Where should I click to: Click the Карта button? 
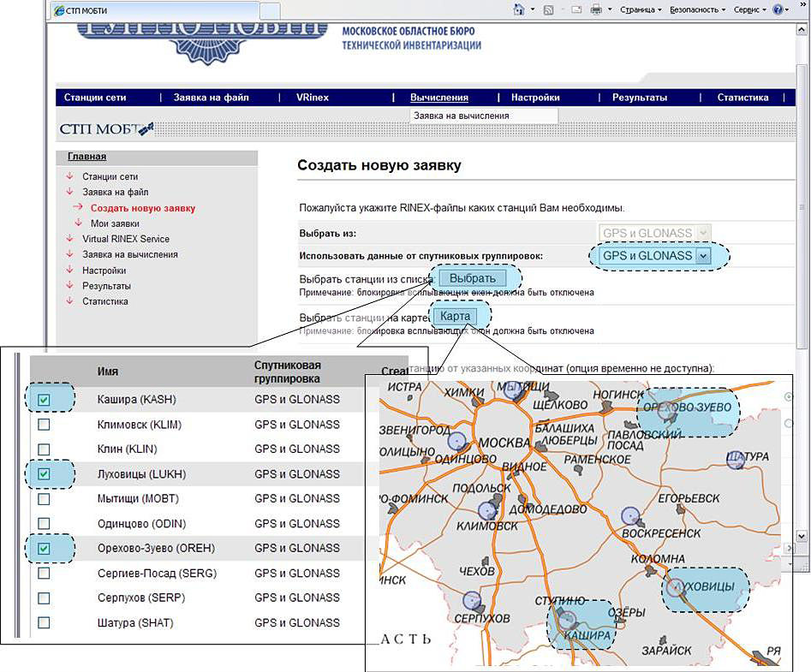point(455,316)
